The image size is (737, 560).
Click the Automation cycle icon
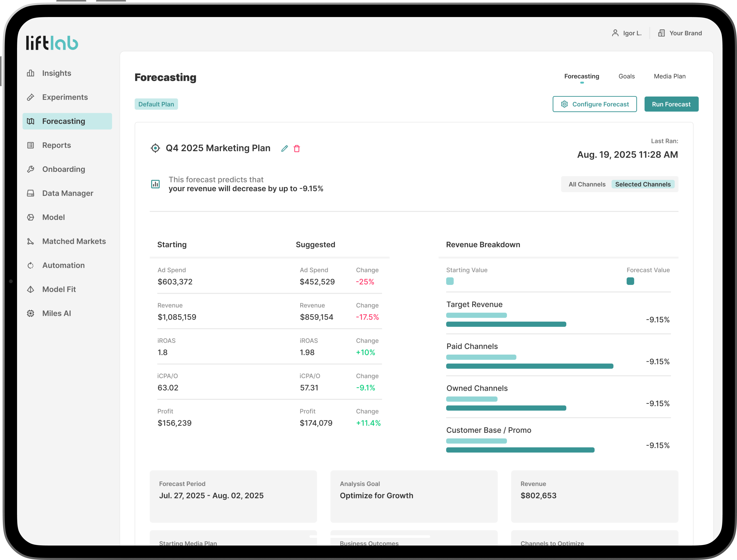point(31,265)
